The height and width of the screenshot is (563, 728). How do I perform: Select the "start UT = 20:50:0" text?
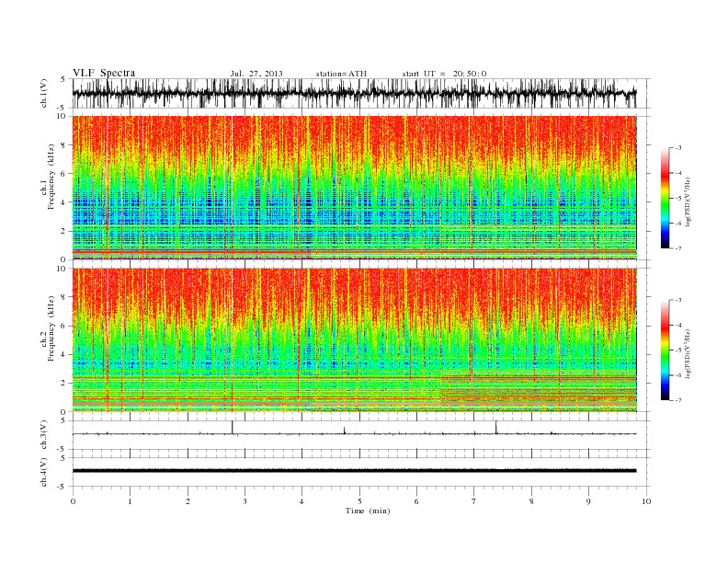click(444, 74)
